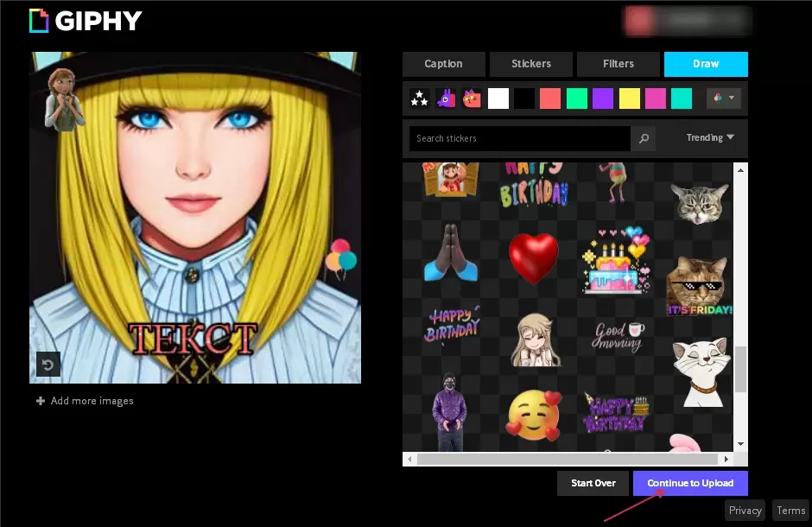Screen dimensions: 812x527
Task: Open the GIPHY logo home link
Action: 86,21
